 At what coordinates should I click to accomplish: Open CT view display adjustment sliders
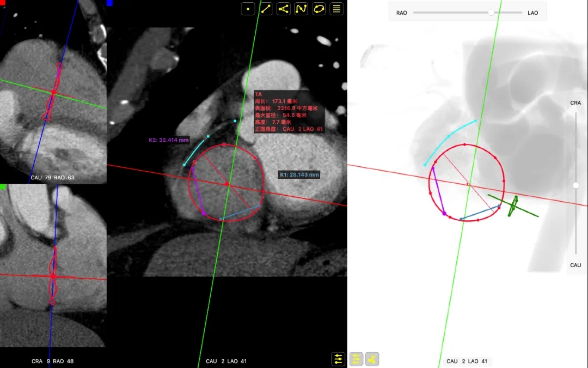(x=338, y=359)
